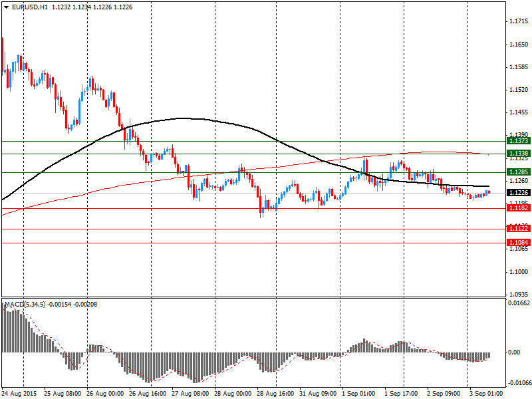The image size is (532, 399).
Task: Select the MACD(5,34,5) indicator label
Action: tap(25, 305)
